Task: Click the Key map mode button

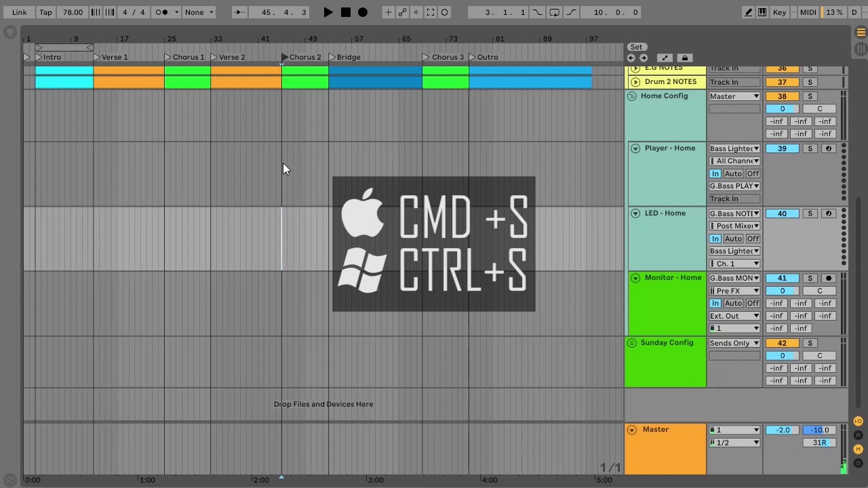Action: coord(780,12)
